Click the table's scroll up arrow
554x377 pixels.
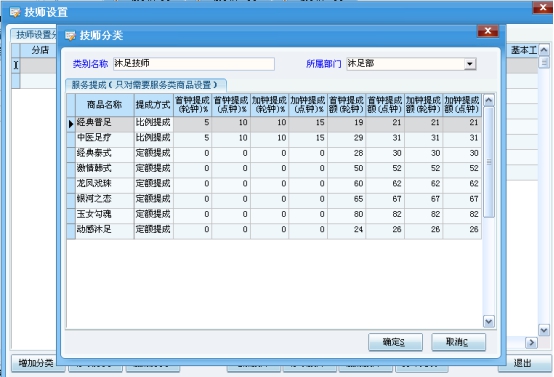[x=489, y=100]
